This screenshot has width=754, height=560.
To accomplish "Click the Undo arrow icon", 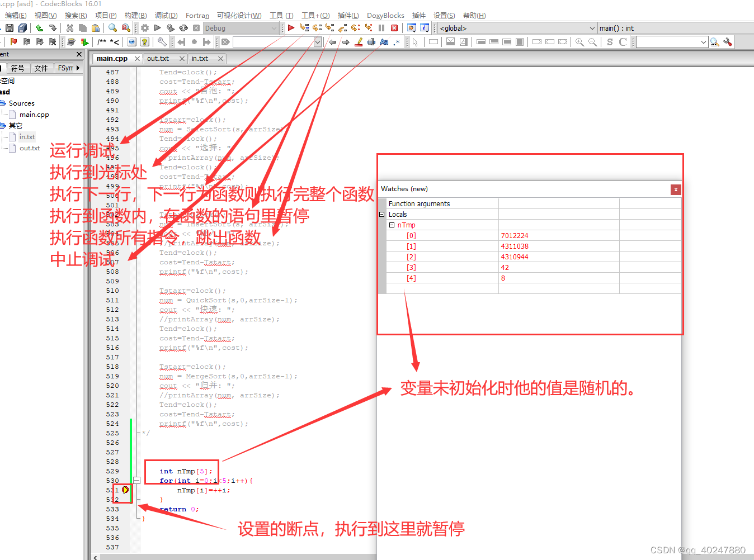I will pos(39,28).
